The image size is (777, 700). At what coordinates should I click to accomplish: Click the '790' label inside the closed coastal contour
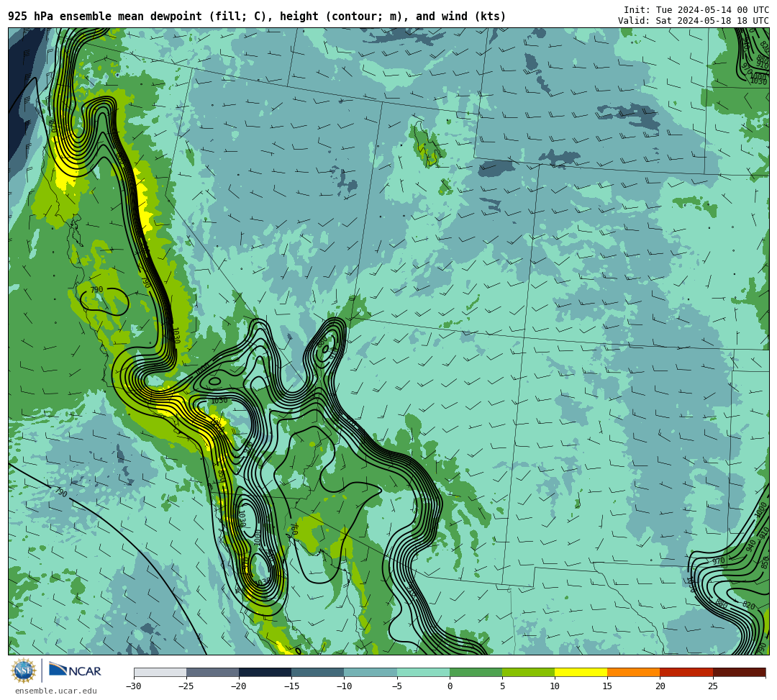point(96,289)
